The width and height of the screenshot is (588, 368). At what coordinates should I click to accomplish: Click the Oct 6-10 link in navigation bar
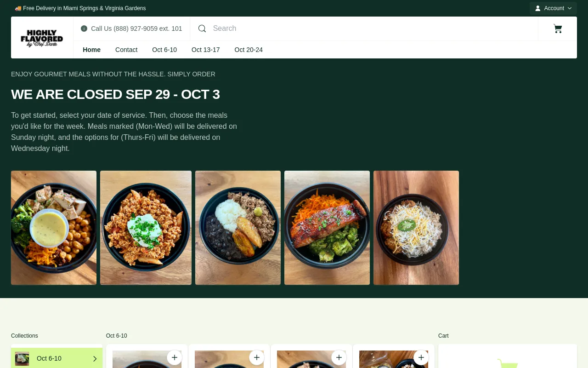tap(164, 50)
